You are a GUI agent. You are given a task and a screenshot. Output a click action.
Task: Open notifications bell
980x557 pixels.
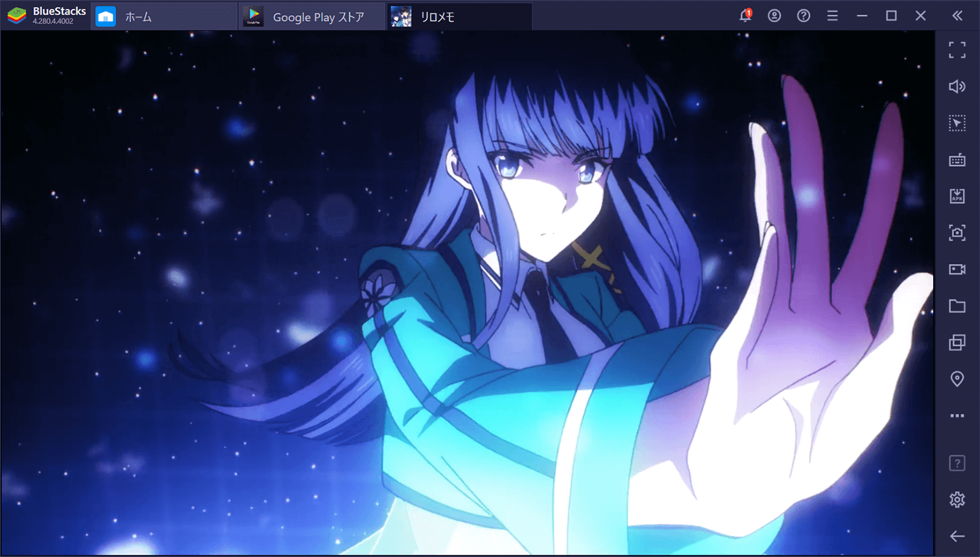tap(745, 16)
